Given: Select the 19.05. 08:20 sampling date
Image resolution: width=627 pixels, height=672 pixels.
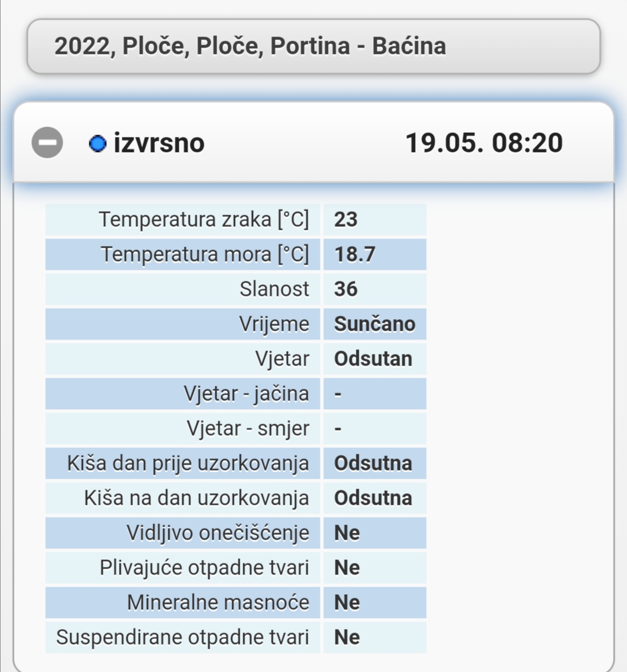Looking at the screenshot, I should tap(484, 143).
